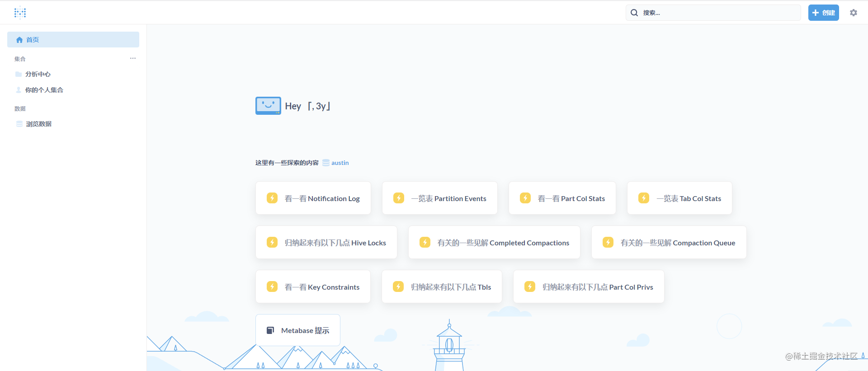Click the bolt icon on Compaction Queue card

click(608, 242)
